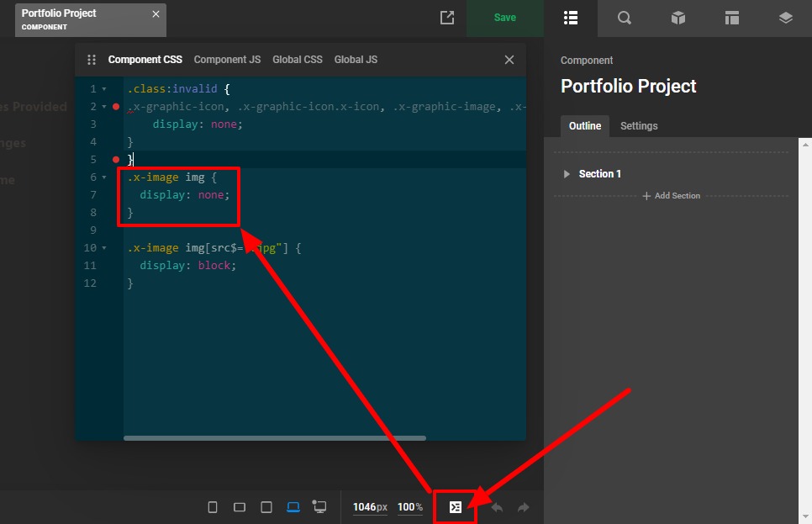Click the green Save button
This screenshot has width=812, height=524.
pyautogui.click(x=505, y=18)
